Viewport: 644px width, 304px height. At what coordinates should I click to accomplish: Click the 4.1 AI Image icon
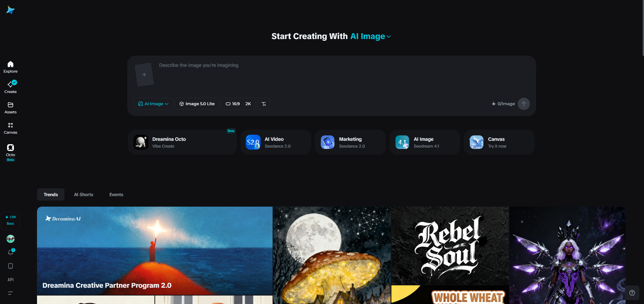pos(402,142)
